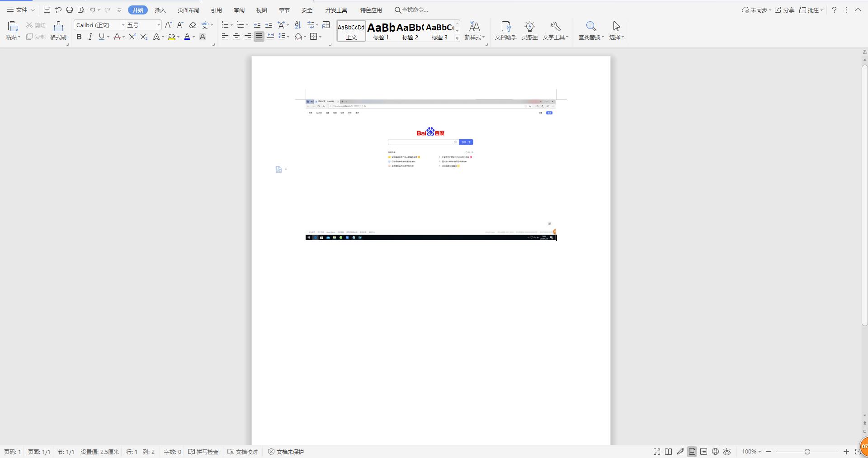The width and height of the screenshot is (868, 458).
Task: Expand bullet list options arrow
Action: (x=231, y=25)
